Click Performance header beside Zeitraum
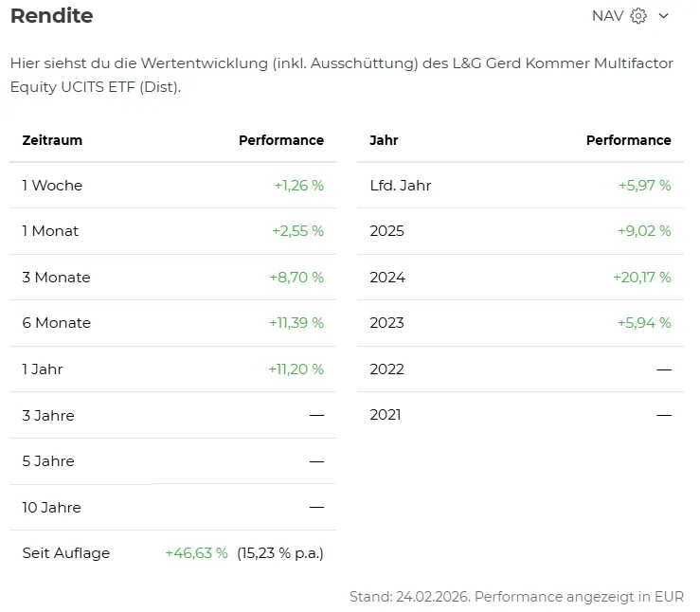Screen dimensions: 700x612 [x=280, y=140]
